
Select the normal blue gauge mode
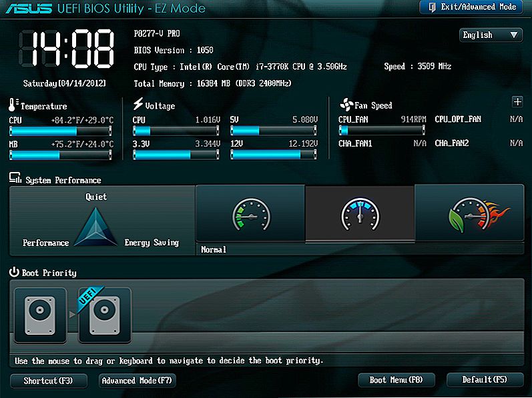point(360,213)
